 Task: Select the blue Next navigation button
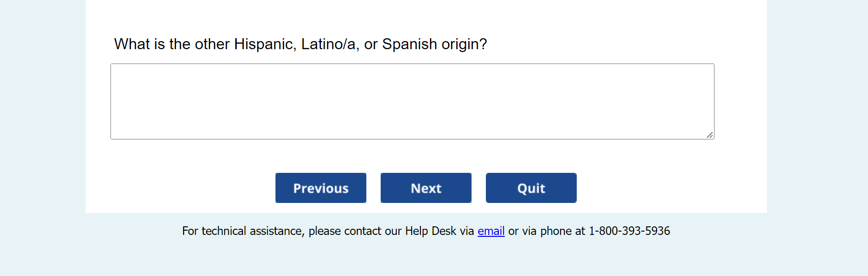tap(426, 188)
